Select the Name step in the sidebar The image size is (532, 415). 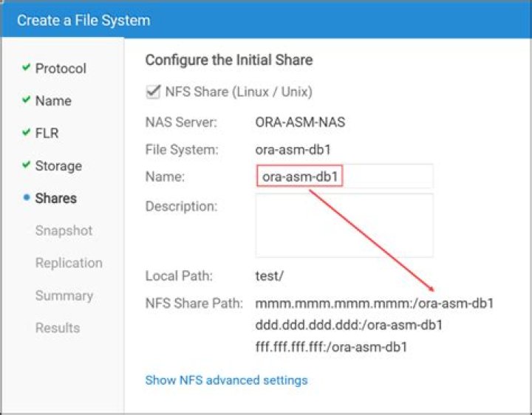click(53, 101)
